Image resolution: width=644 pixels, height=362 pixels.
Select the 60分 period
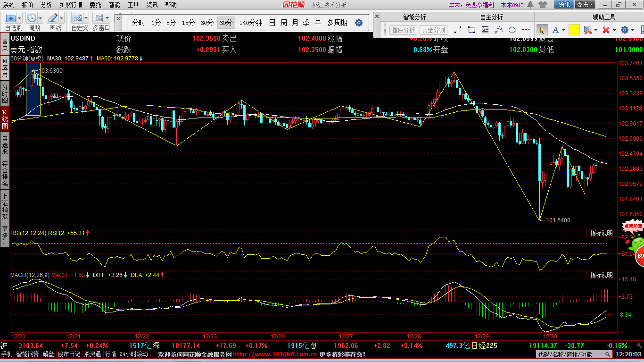(x=226, y=23)
